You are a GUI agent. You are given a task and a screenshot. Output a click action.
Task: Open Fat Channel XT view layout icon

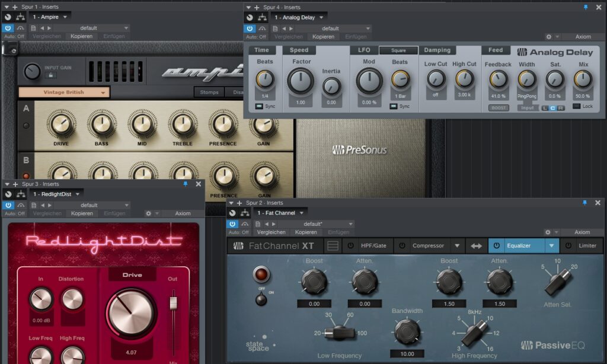pos(333,245)
